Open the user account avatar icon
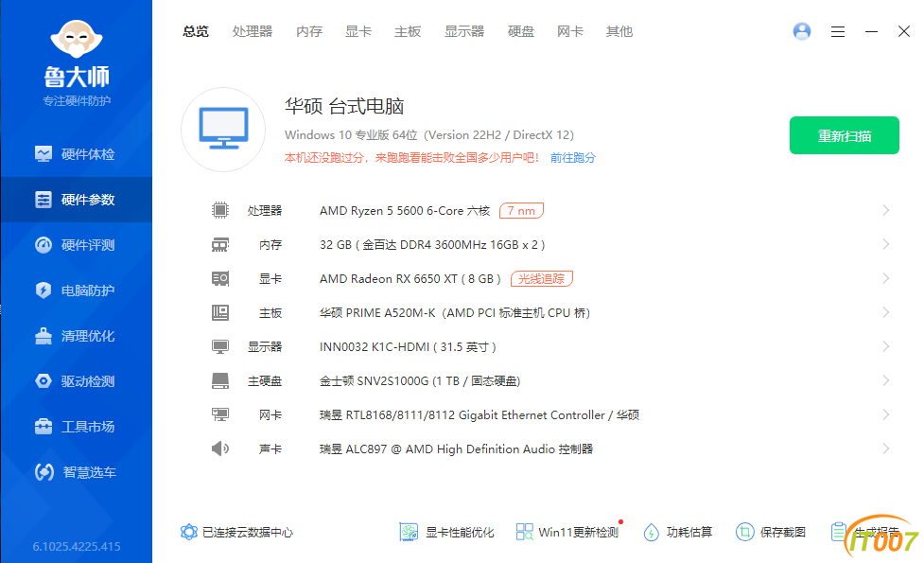Viewport: 924px width, 563px height. click(x=801, y=31)
